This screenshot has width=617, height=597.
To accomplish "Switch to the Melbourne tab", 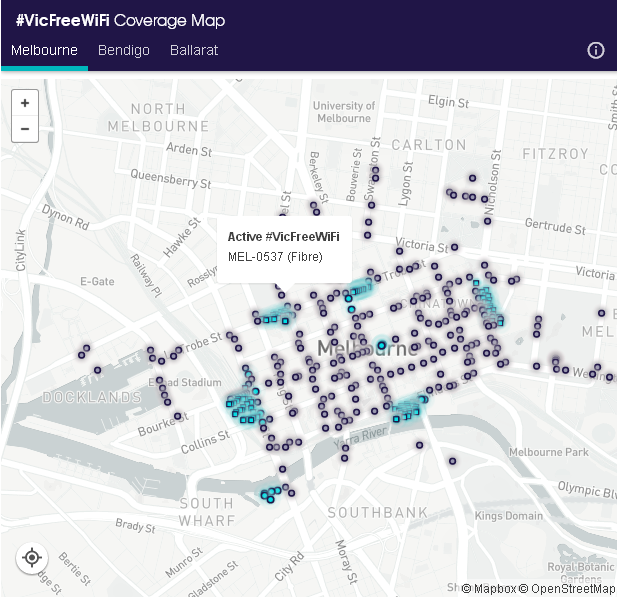I will [44, 50].
